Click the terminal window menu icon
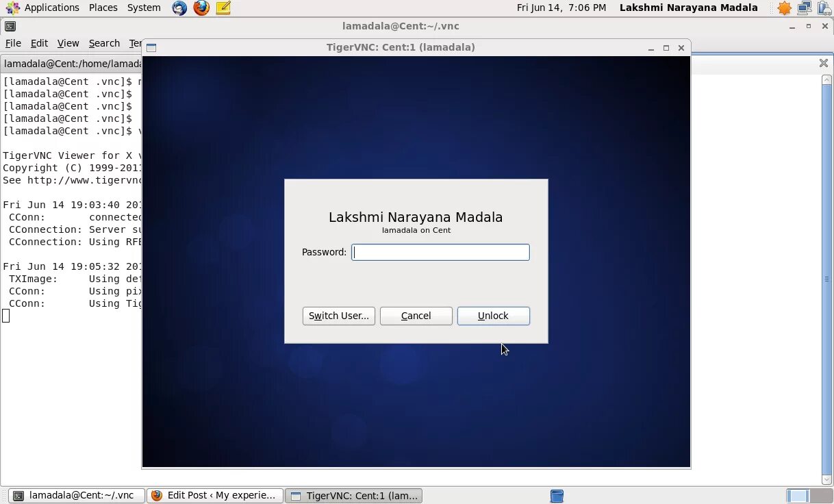834x504 pixels. [x=10, y=25]
